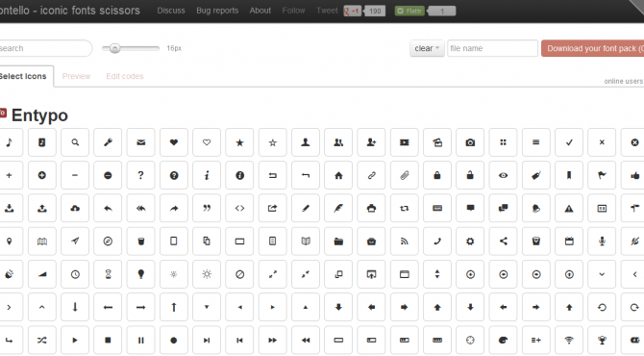Select the question mark icon
This screenshot has height=356, width=644.
pyautogui.click(x=141, y=175)
